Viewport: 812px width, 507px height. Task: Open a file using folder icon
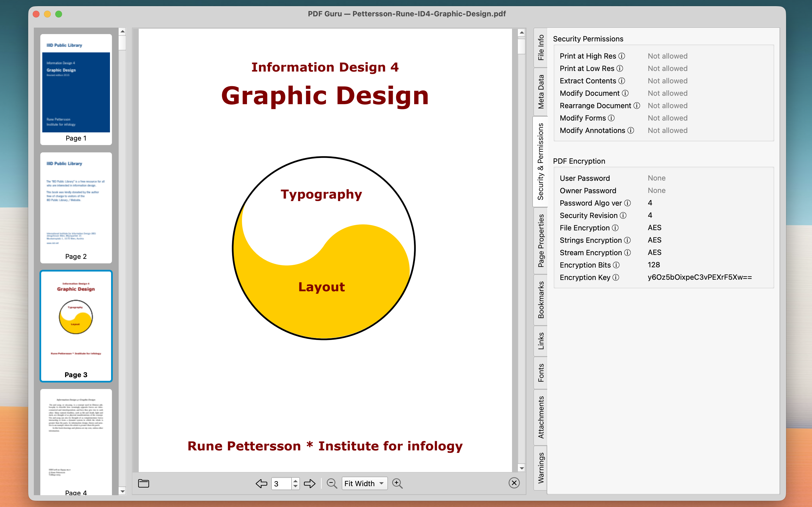point(144,483)
